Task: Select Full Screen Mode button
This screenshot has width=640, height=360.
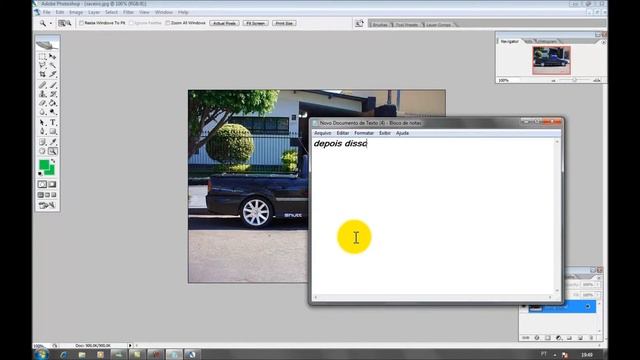Action: click(x=54, y=195)
